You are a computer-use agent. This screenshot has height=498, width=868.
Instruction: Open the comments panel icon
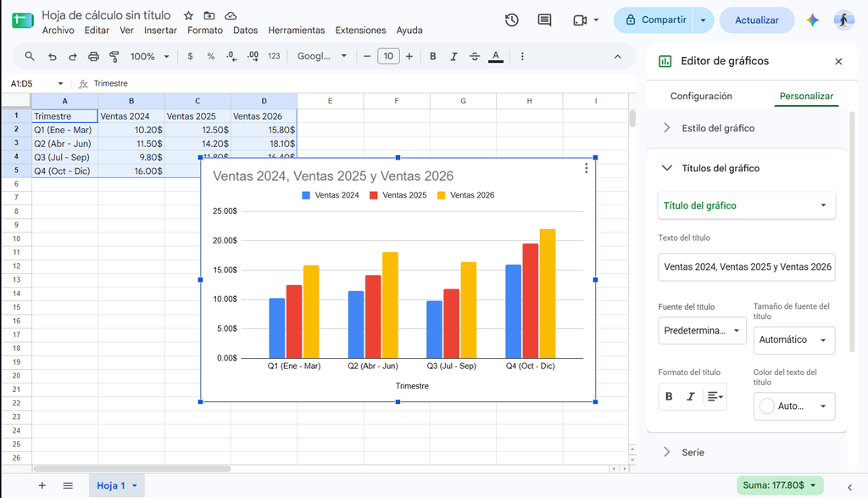[544, 20]
